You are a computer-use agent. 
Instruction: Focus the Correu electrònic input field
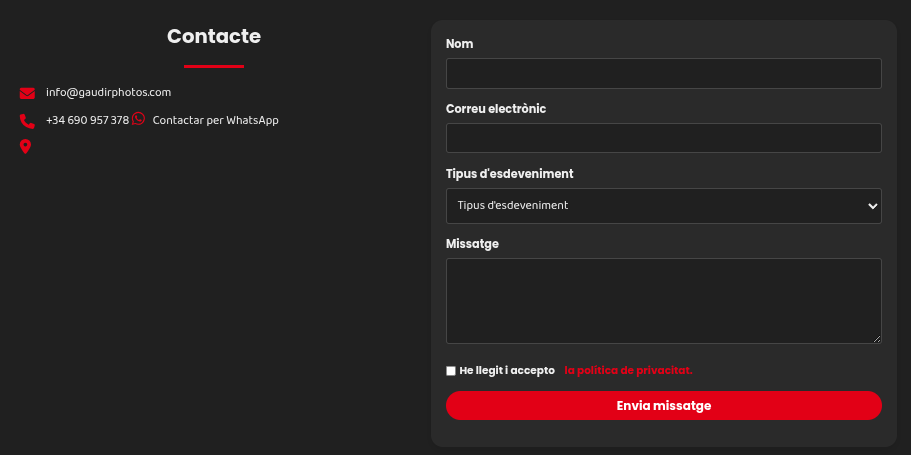(663, 138)
